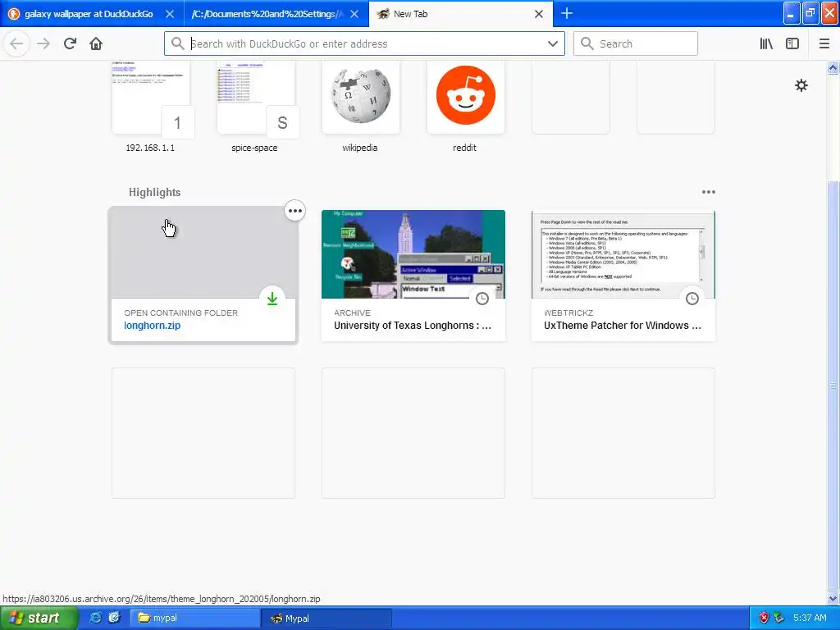The image size is (840, 630).
Task: Open UxTheme Patcher for Windows highlight
Action: tap(623, 276)
